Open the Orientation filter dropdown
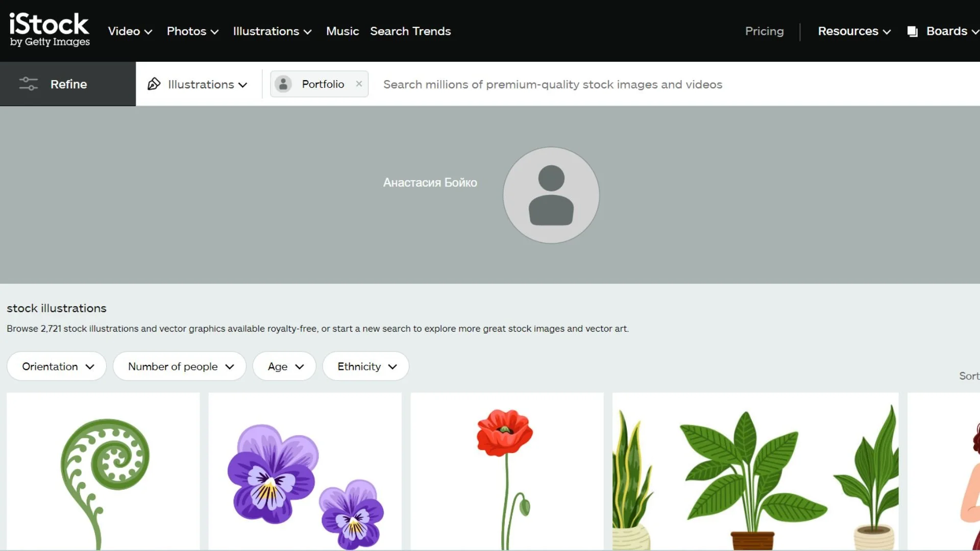This screenshot has width=980, height=551. point(56,366)
